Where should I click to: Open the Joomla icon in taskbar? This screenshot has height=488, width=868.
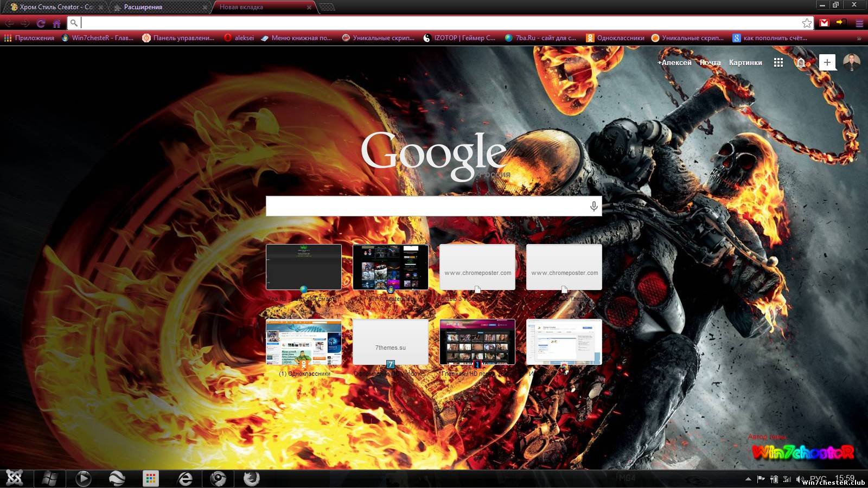15,478
